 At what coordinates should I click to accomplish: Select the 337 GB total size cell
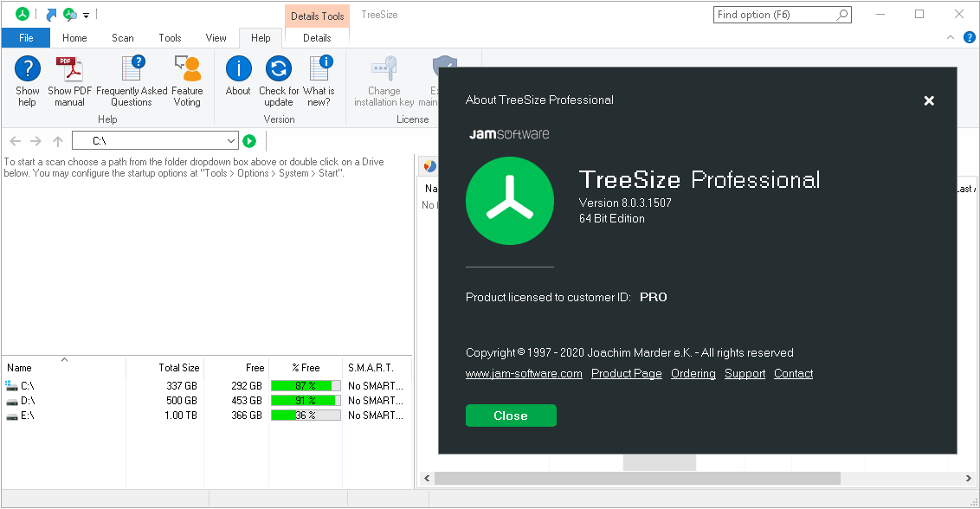point(182,386)
